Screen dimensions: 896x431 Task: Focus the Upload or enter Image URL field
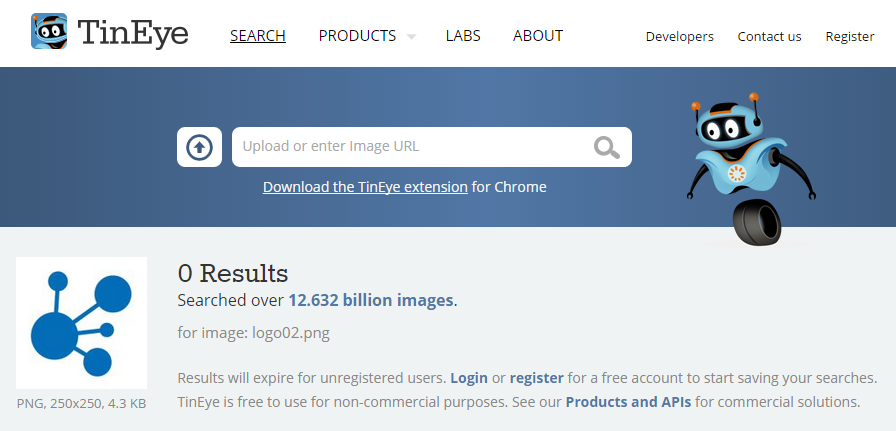410,147
